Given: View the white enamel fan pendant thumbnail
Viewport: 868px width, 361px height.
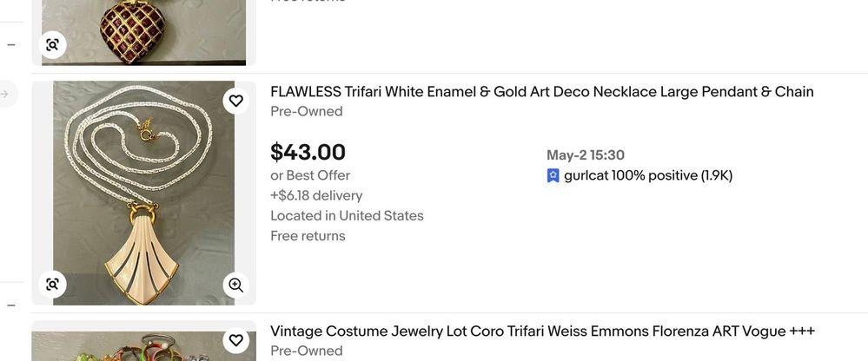Looking at the screenshot, I should 144,193.
